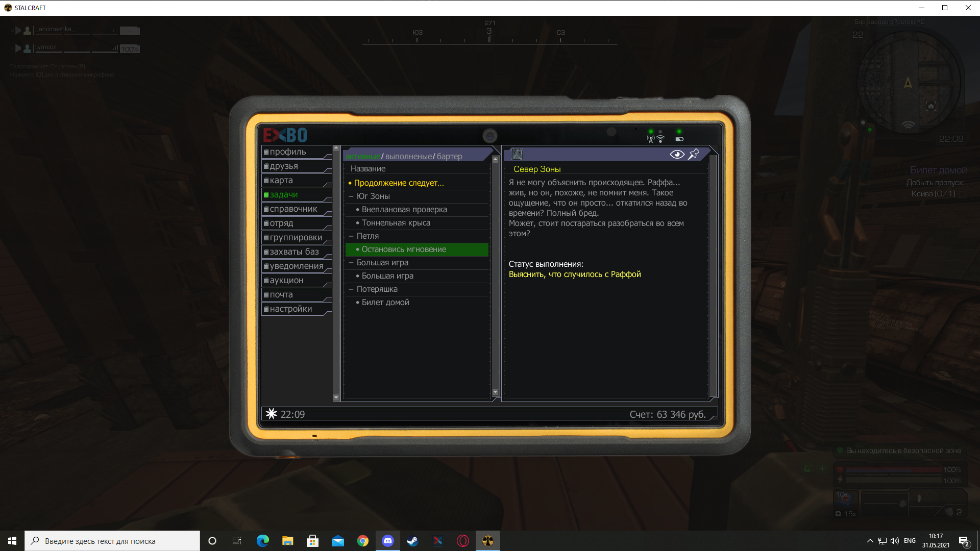Open the Windows Start menu
Screen dimensions: 980x551
12,541
